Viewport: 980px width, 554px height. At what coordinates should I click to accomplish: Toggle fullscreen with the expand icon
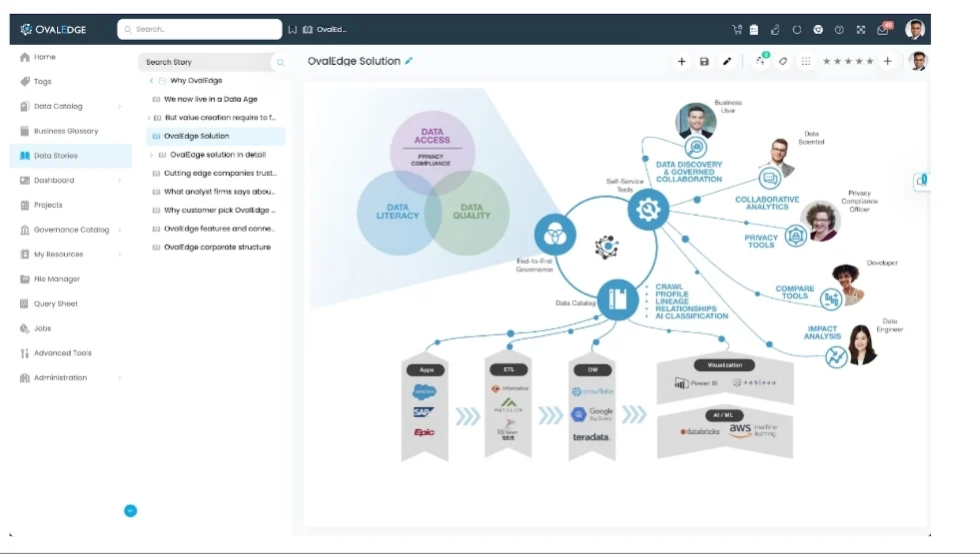861,29
